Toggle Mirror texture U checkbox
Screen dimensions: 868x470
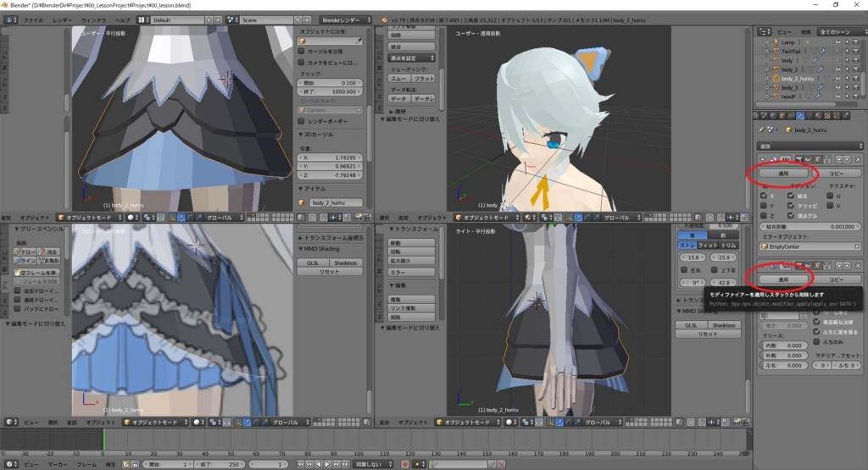(x=830, y=196)
